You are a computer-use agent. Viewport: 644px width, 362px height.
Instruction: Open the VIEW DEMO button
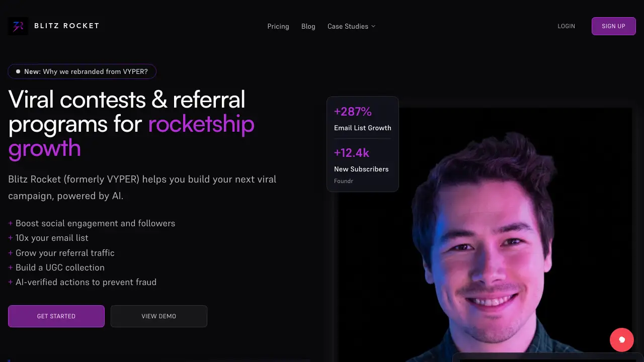coord(159,316)
